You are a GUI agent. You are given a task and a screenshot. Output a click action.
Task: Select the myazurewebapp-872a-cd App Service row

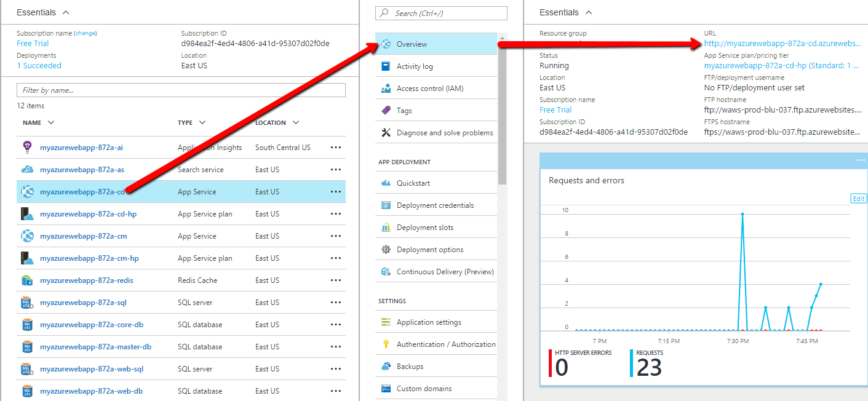181,192
